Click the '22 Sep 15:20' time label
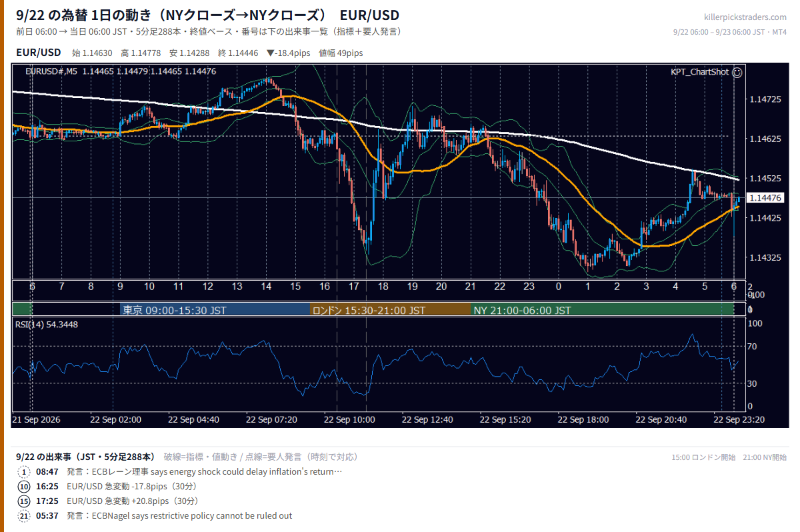The height and width of the screenshot is (532, 800). (x=506, y=420)
